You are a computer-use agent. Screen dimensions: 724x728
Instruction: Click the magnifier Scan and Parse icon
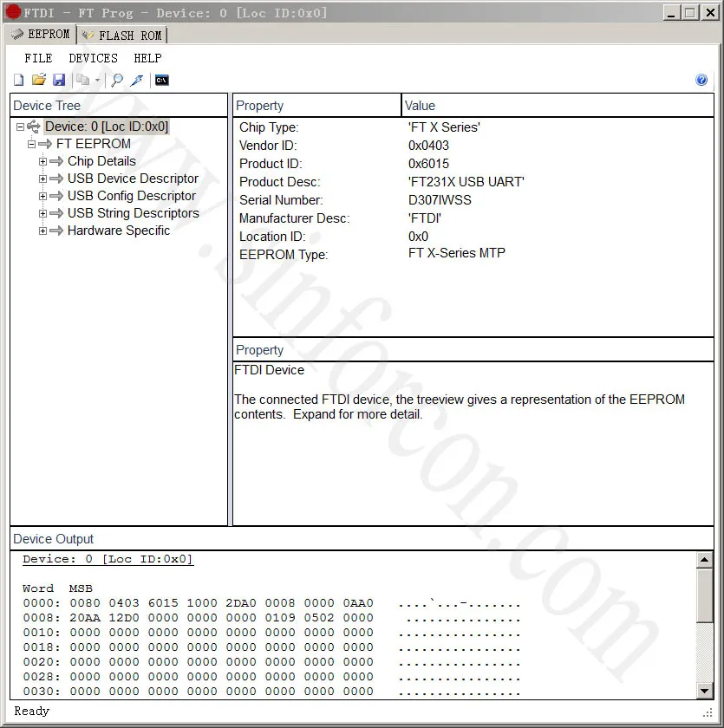(x=117, y=80)
